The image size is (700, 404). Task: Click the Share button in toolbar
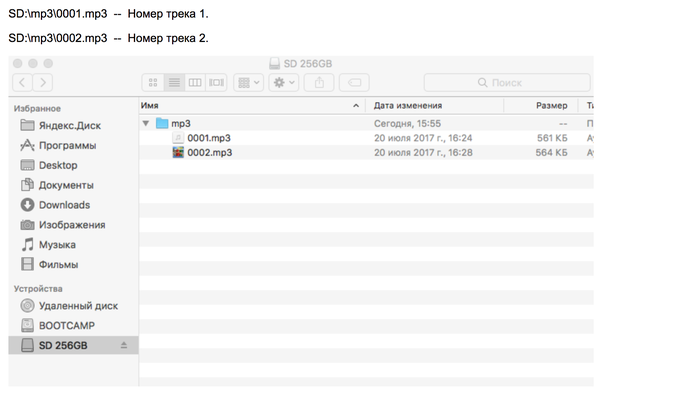[320, 82]
